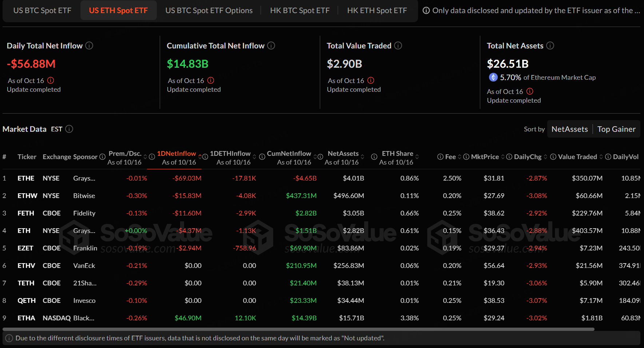Open the FETH ticker link
Viewport: 644px width, 348px height.
click(x=26, y=213)
